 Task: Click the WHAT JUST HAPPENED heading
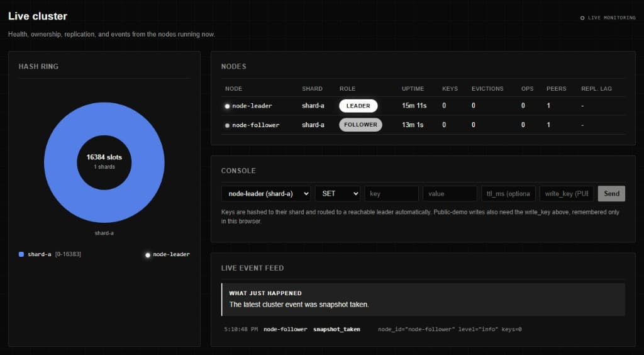pos(265,293)
